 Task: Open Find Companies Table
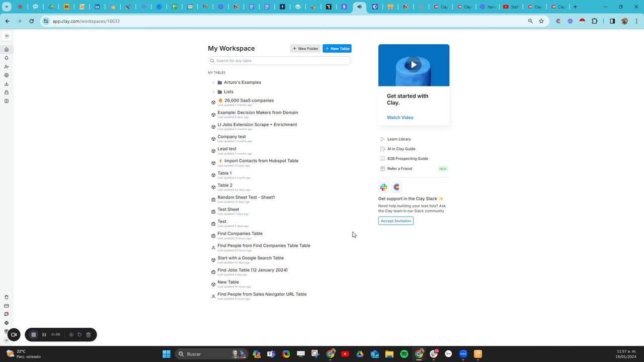point(240,234)
